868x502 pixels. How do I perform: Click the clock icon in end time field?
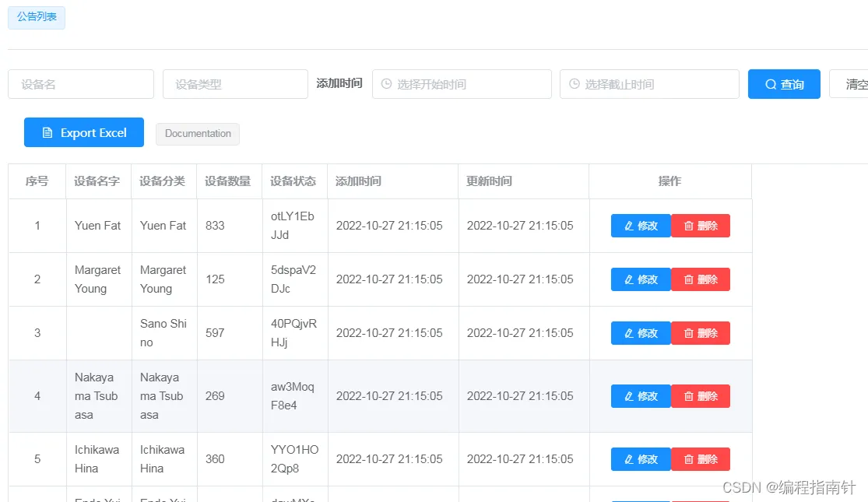coord(575,83)
